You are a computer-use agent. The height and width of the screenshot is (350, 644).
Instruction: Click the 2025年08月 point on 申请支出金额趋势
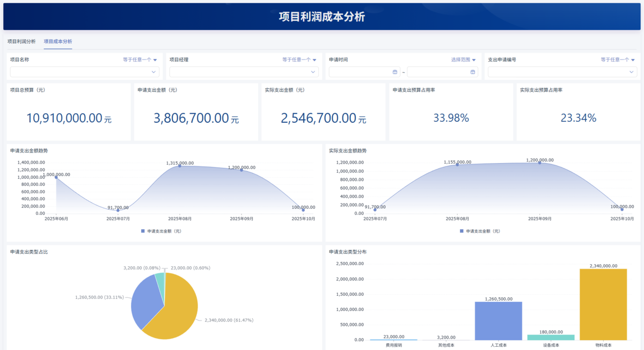pos(179,165)
